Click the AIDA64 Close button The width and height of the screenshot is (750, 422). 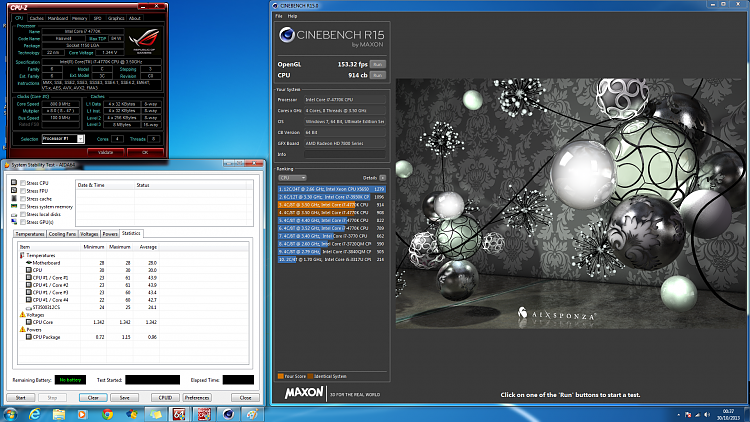coord(245,398)
